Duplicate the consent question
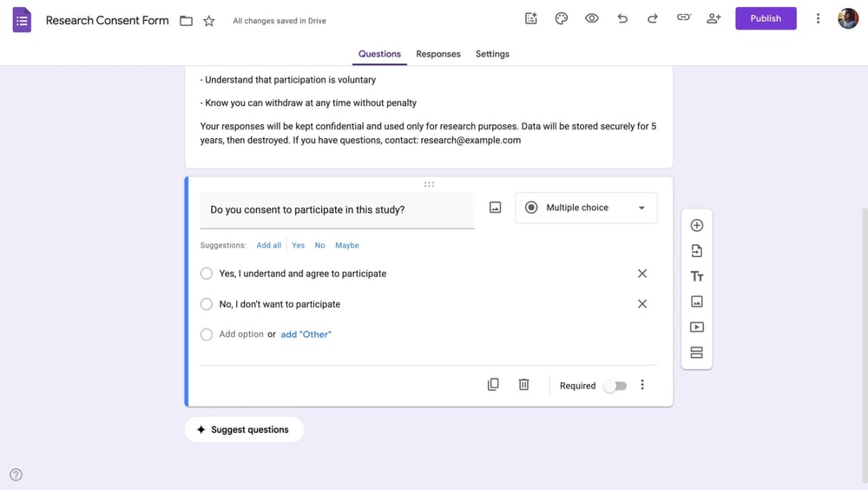 tap(493, 385)
